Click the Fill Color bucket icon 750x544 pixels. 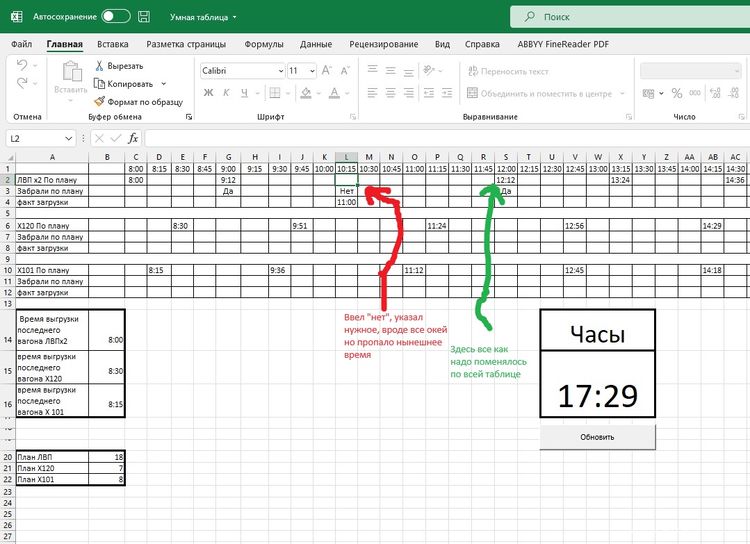[x=306, y=93]
